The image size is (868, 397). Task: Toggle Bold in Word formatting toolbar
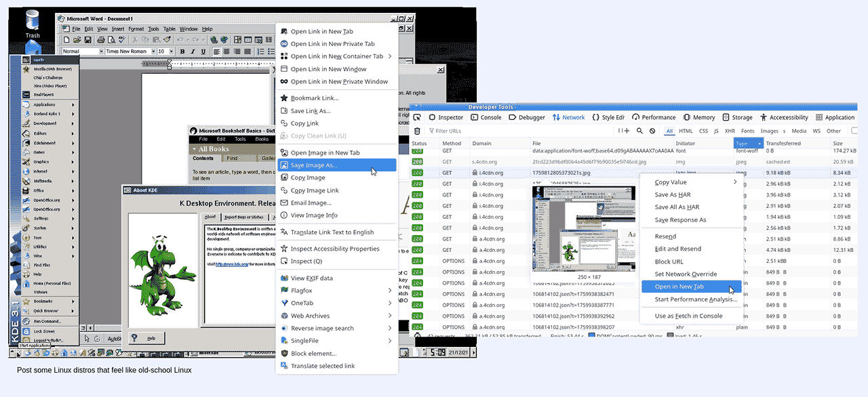pyautogui.click(x=184, y=51)
